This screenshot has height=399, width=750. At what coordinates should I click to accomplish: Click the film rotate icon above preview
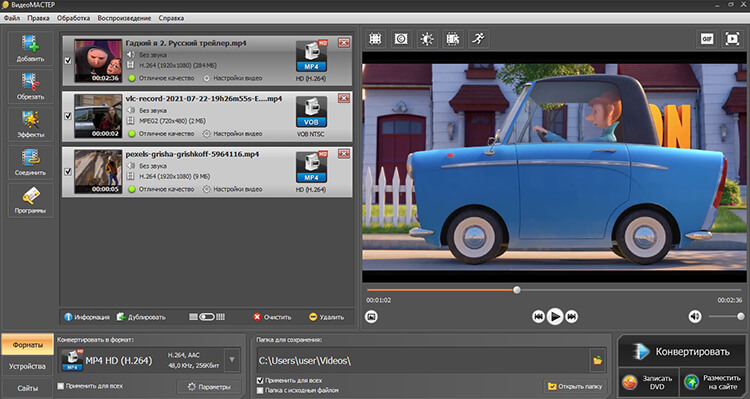453,39
